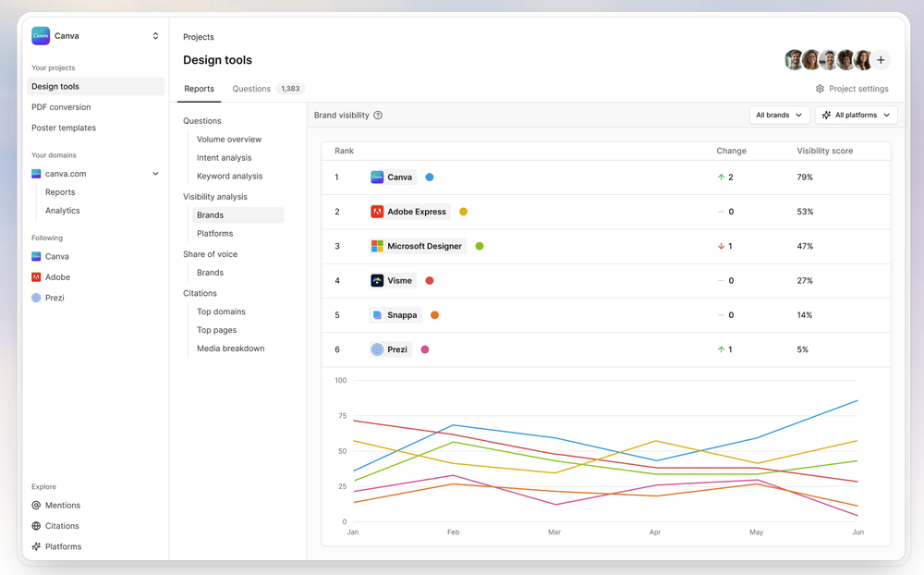Click the Mentions at-sign icon
The width and height of the screenshot is (924, 575).
pos(36,506)
